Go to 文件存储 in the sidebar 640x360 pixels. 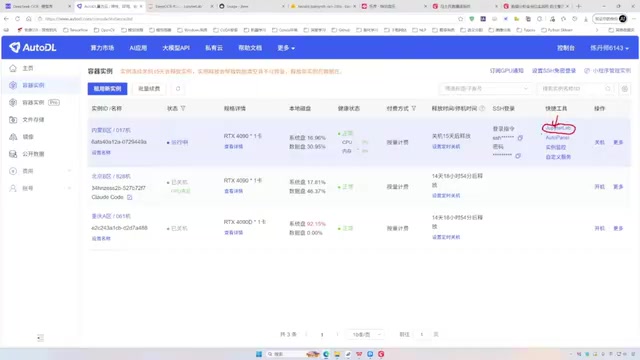(33, 120)
